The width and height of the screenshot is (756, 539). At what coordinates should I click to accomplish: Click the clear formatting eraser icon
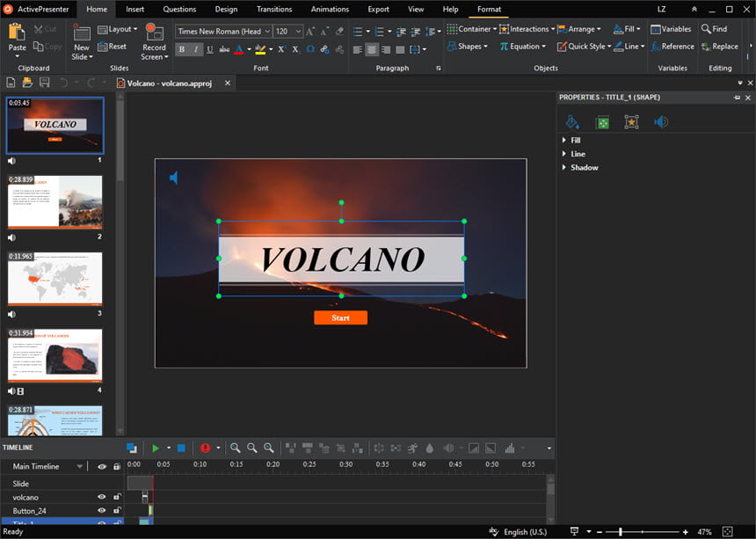(x=339, y=32)
